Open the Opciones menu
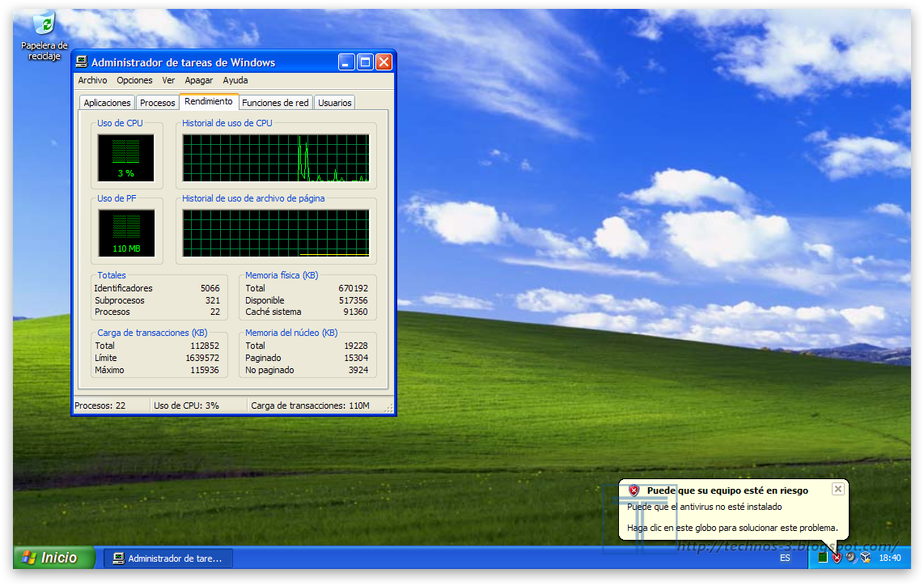Viewport: 924px width, 586px height. click(134, 80)
